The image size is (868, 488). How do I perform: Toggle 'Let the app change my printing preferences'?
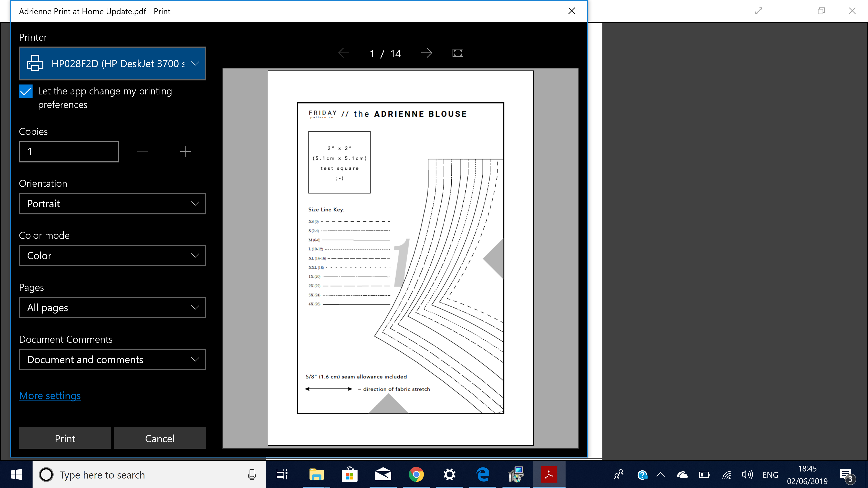coord(26,91)
